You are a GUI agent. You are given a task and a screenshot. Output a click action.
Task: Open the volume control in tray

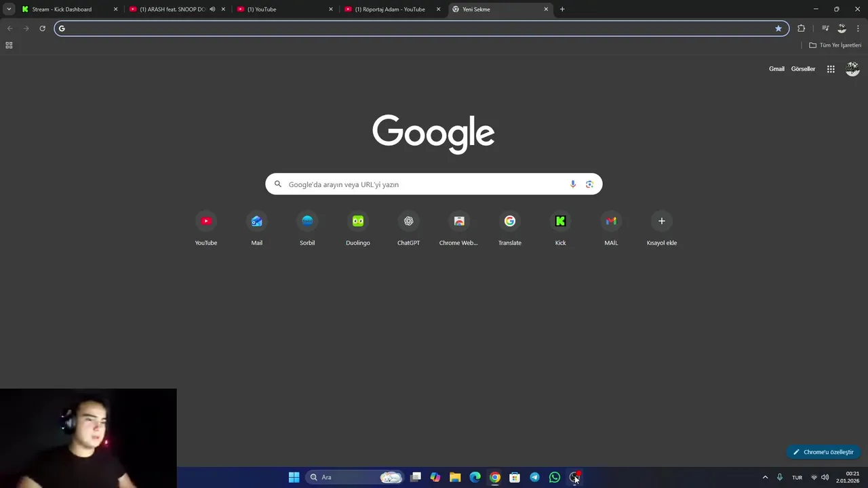tap(825, 477)
